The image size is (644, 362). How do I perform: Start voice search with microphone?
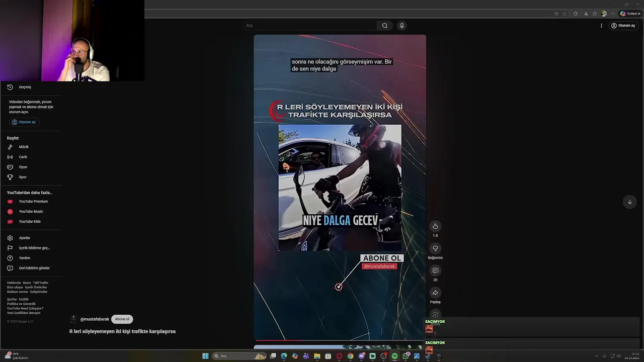[x=401, y=26]
